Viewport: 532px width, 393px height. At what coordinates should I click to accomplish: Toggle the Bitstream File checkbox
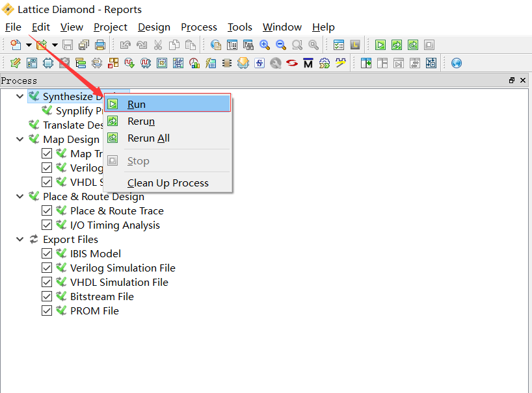pyautogui.click(x=47, y=296)
